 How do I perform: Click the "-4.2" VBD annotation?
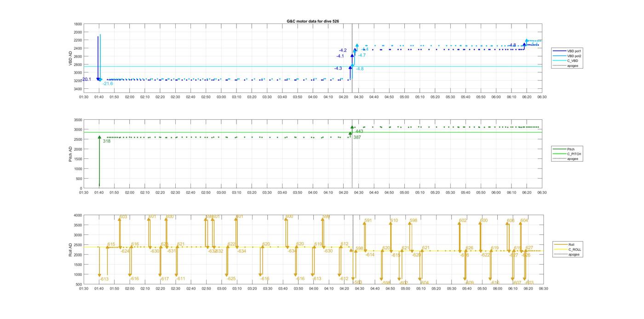[x=343, y=50]
